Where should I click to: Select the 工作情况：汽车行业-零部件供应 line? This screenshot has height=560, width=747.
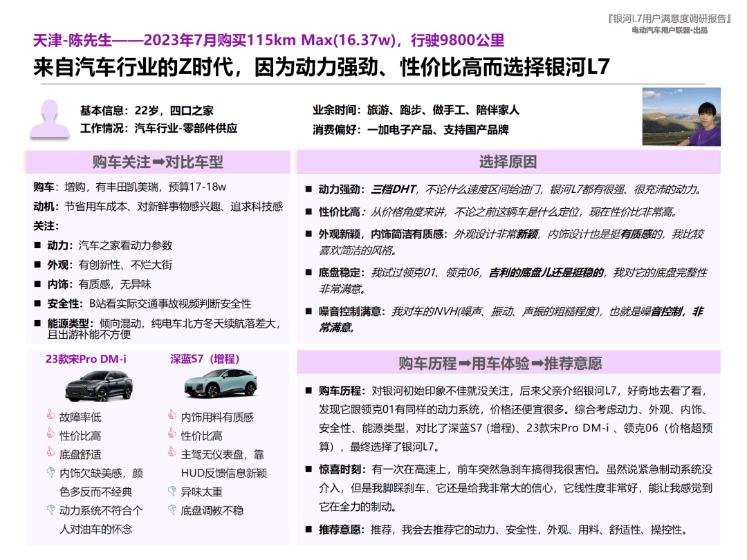tap(158, 128)
